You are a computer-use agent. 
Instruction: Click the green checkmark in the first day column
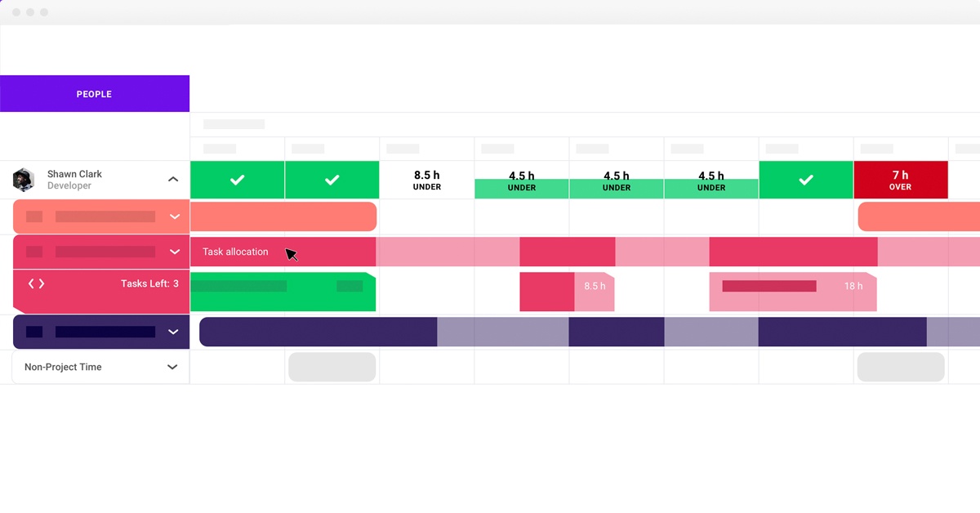click(237, 180)
